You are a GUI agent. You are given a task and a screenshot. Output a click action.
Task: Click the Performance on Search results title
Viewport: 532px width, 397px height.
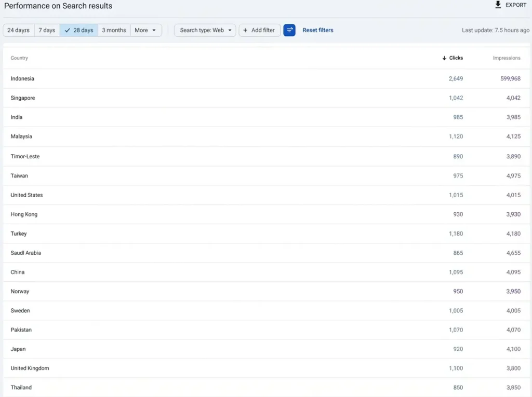(x=58, y=6)
